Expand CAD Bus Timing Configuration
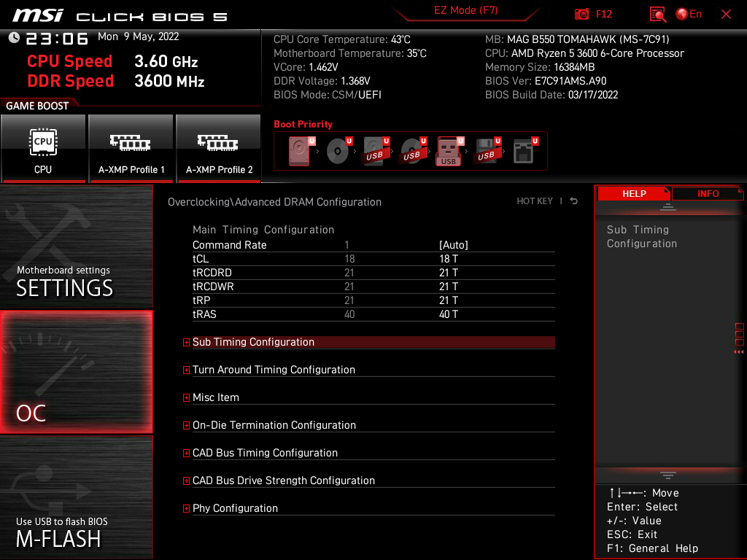The width and height of the screenshot is (747, 560). tap(373, 452)
